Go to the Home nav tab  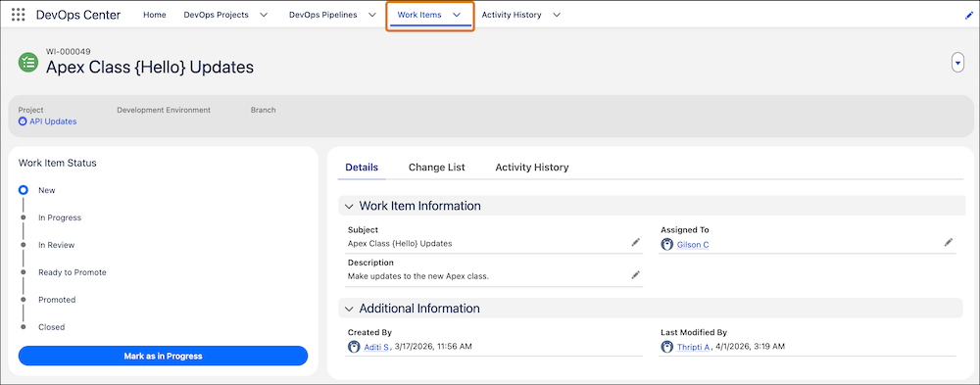(155, 15)
